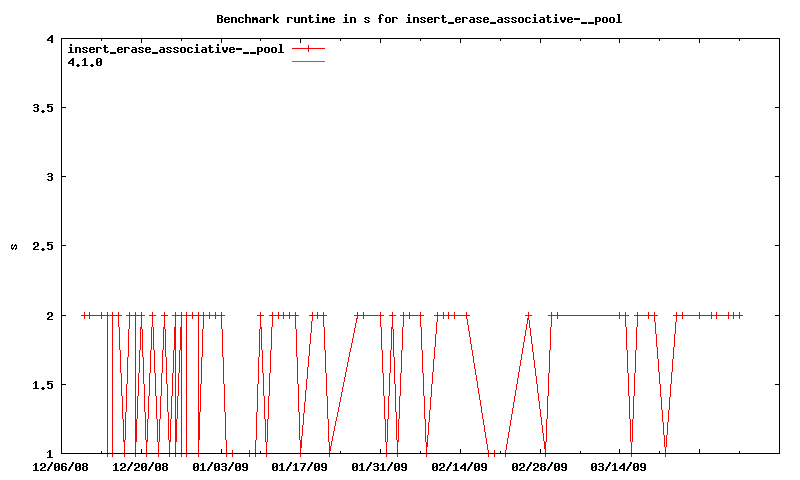Click the y-axis unit label 's'
The width and height of the screenshot is (800, 480).
click(14, 246)
